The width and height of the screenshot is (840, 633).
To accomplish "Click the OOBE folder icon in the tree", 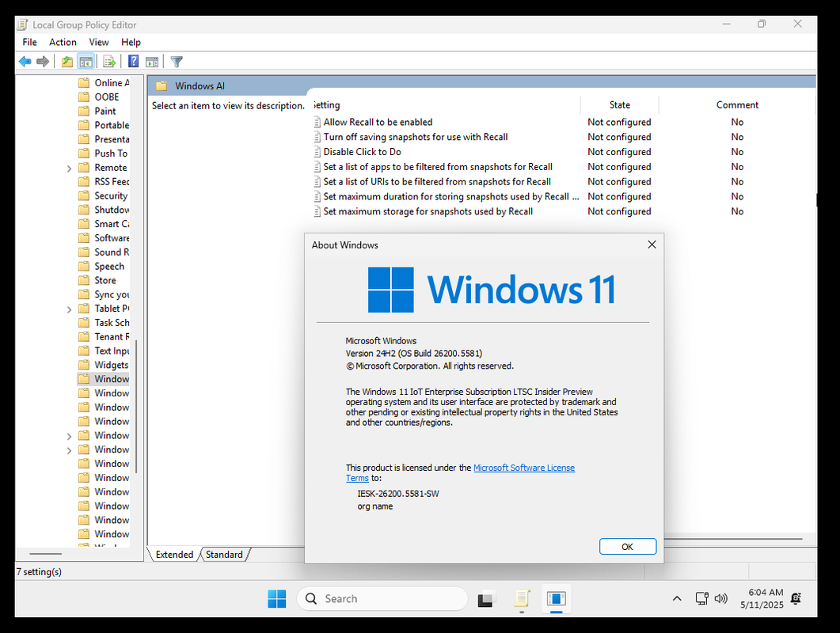I will (84, 97).
